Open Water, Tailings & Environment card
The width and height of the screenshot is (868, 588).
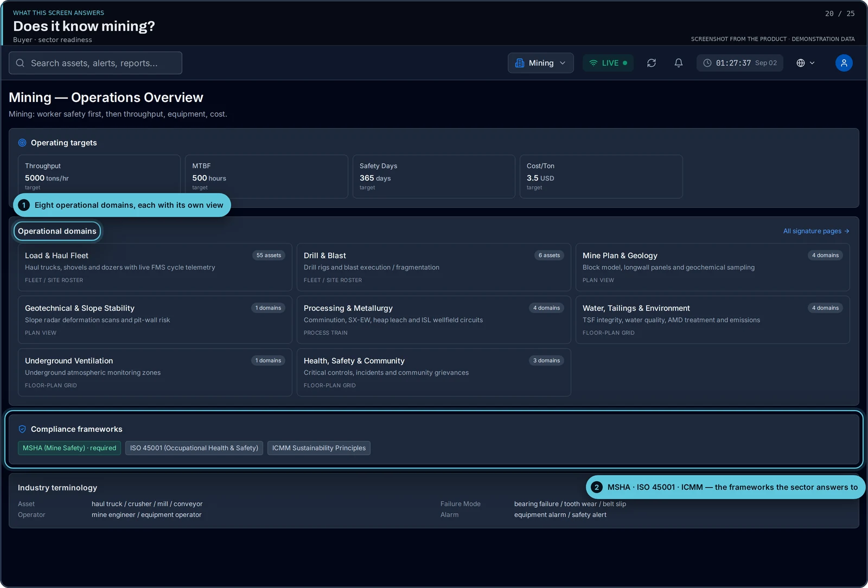coord(713,319)
